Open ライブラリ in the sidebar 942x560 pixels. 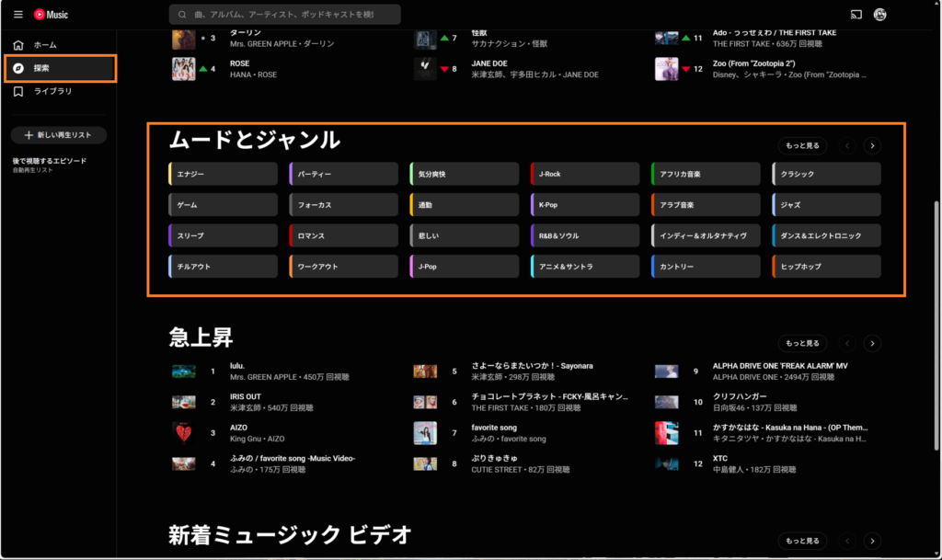pos(54,92)
